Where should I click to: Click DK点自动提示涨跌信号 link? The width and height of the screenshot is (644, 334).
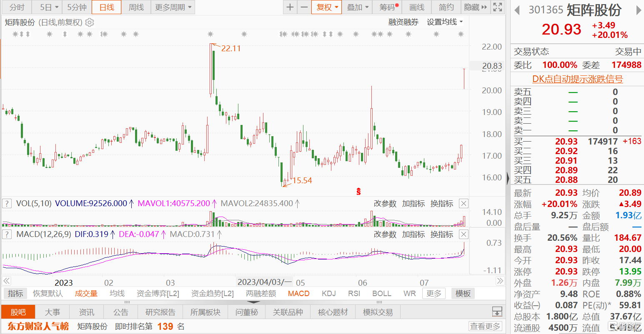coord(578,79)
